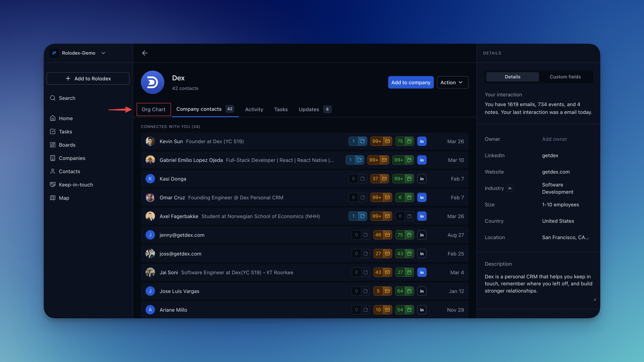Click the Software Development industry value
Screen dimensions: 644x362
(x=558, y=188)
